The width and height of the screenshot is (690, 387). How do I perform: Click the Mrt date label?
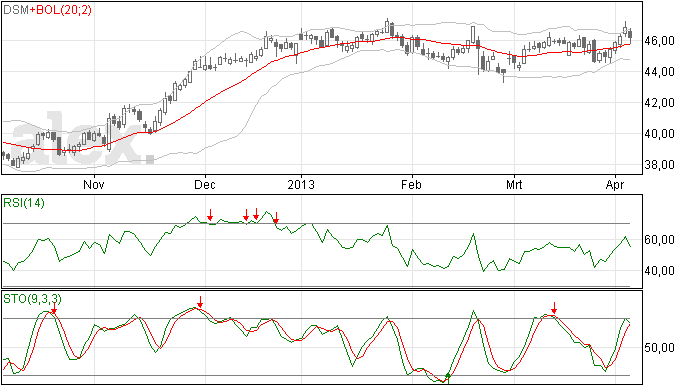(x=514, y=184)
